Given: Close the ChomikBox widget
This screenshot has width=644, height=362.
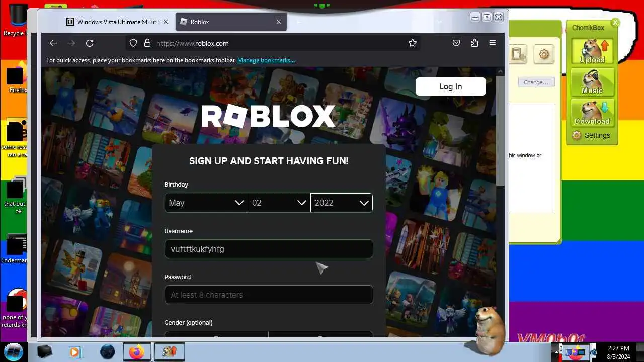Looking at the screenshot, I should pyautogui.click(x=615, y=23).
